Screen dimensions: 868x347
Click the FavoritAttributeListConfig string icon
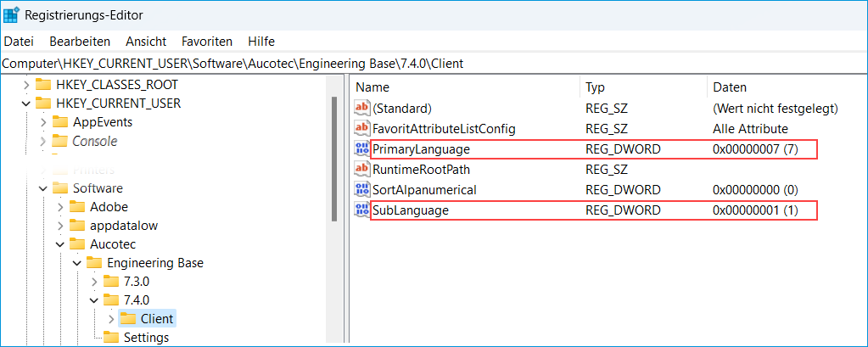(362, 129)
